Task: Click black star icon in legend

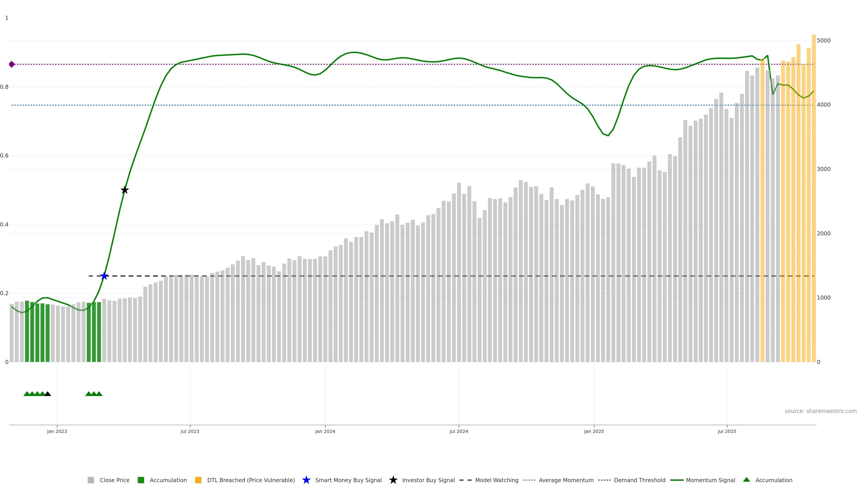Action: 393,480
